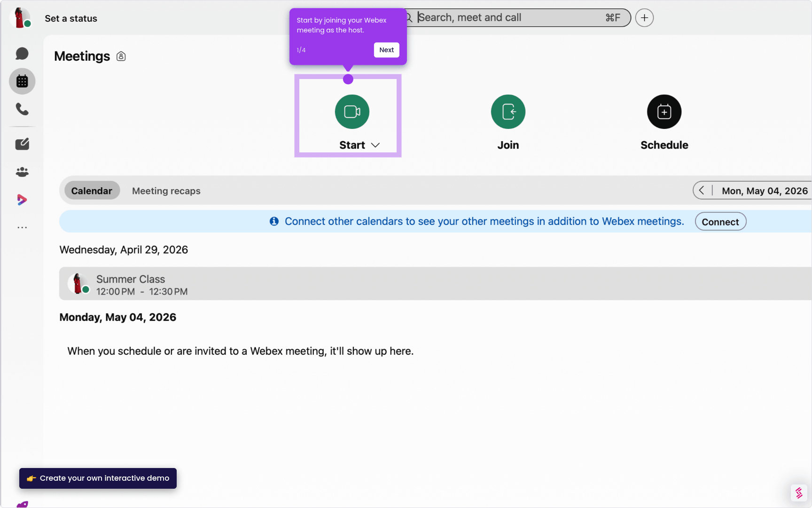The width and height of the screenshot is (812, 508).
Task: Click the Storylane logo at bottom right
Action: point(799,493)
